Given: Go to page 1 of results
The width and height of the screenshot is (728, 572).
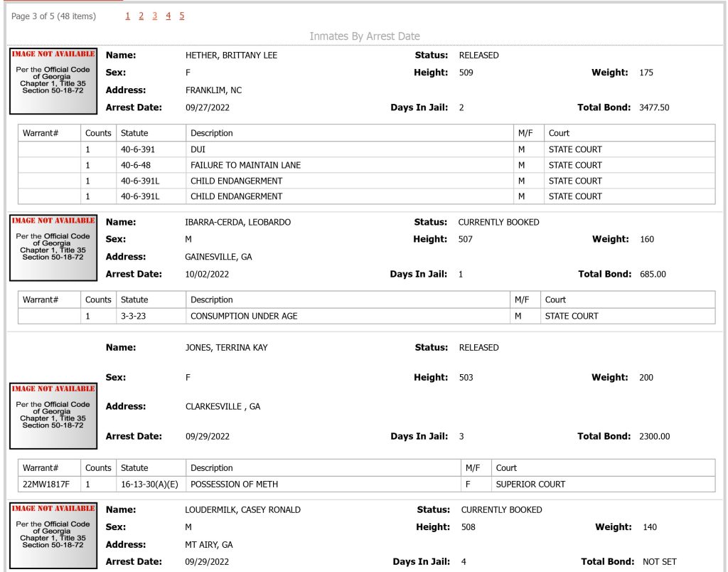Looking at the screenshot, I should (128, 16).
